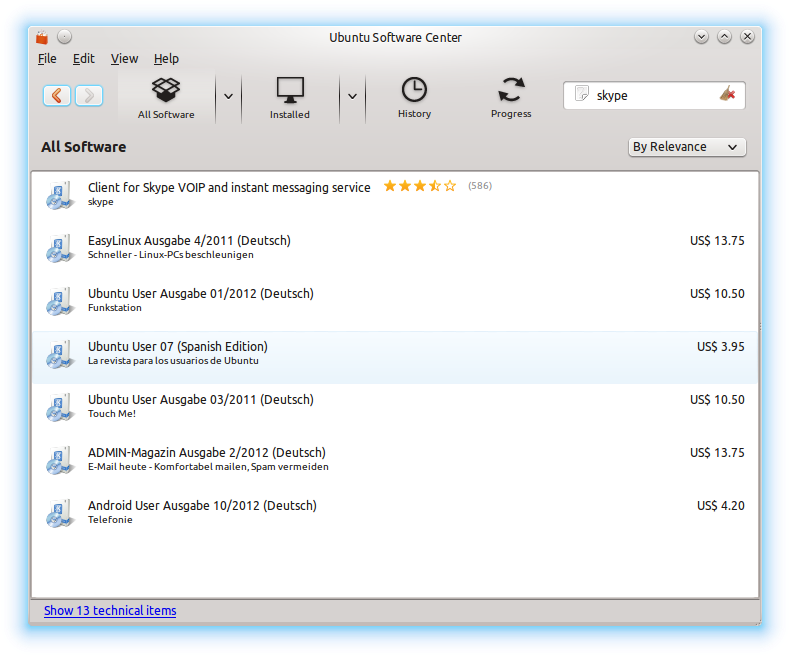Open the Edit menu
Screen dimensions: 789x655
pyautogui.click(x=84, y=59)
